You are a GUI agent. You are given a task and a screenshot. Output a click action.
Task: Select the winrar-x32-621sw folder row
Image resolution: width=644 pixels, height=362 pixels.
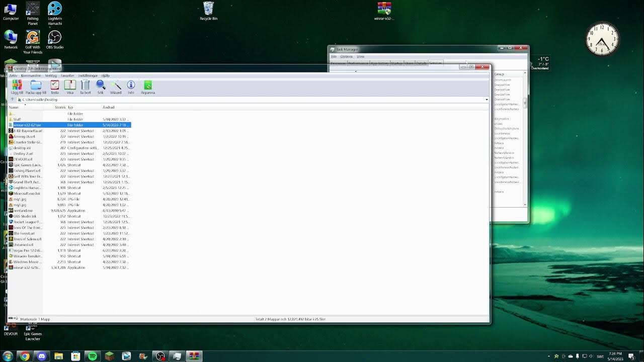click(x=69, y=125)
